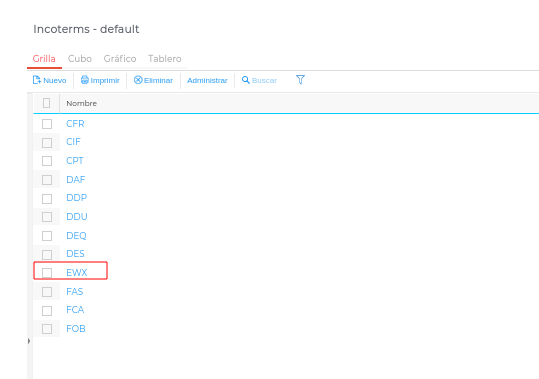
Task: Open the FAS incoterm link
Action: pos(75,292)
